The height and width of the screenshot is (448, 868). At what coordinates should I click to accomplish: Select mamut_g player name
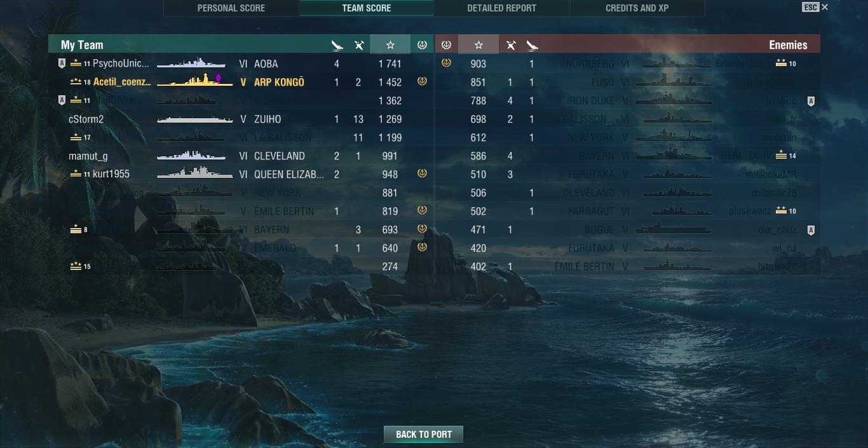tap(88, 156)
